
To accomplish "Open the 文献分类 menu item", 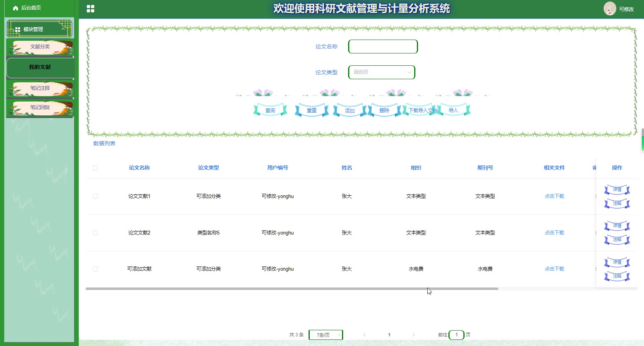I will click(40, 47).
